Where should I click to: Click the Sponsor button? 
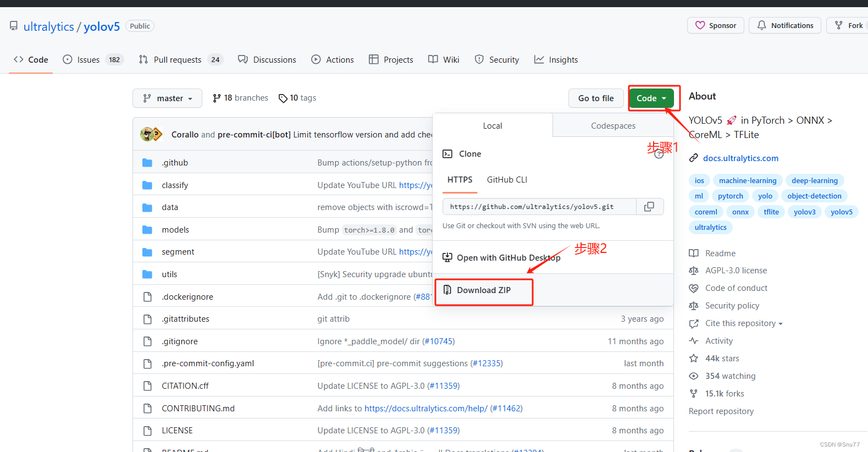(716, 25)
